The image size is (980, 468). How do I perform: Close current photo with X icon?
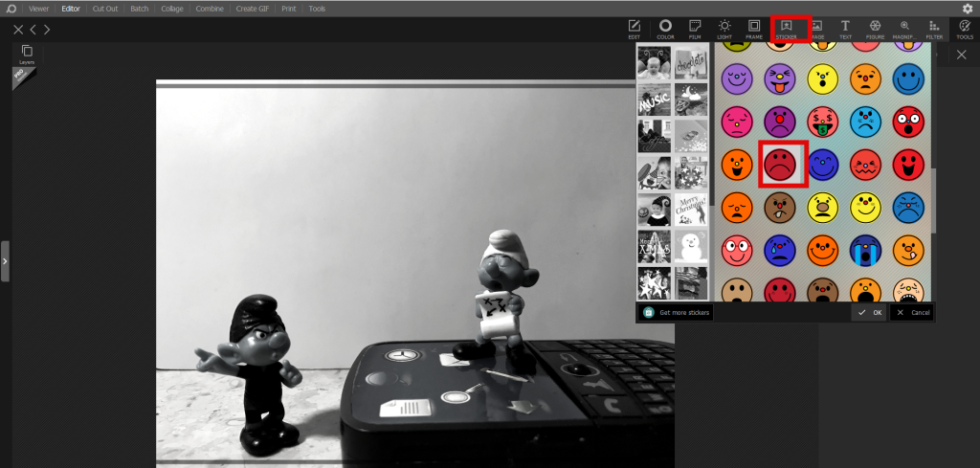point(18,30)
